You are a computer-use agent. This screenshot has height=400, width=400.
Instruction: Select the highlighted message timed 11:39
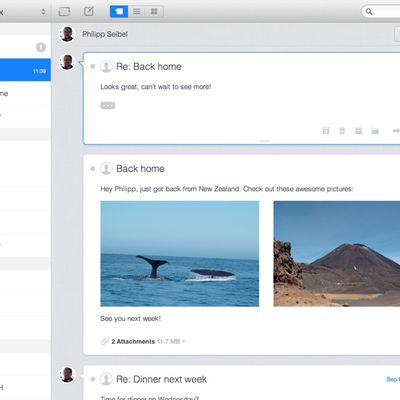tap(25, 70)
